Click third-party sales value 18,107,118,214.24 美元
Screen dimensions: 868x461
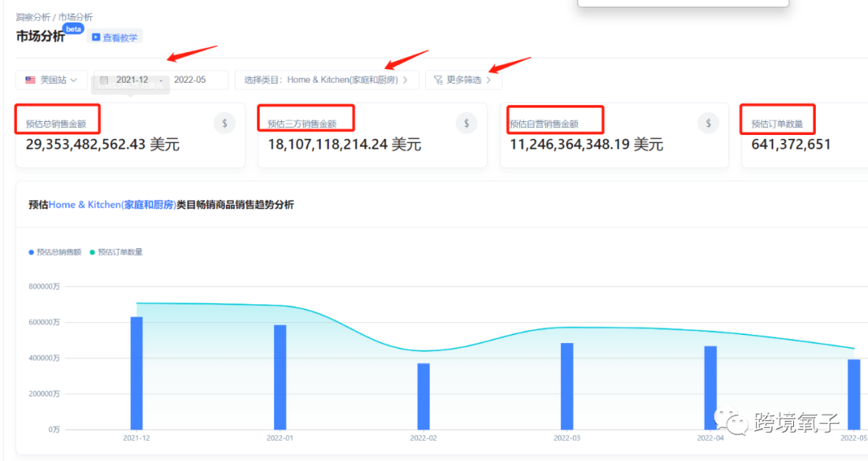344,145
